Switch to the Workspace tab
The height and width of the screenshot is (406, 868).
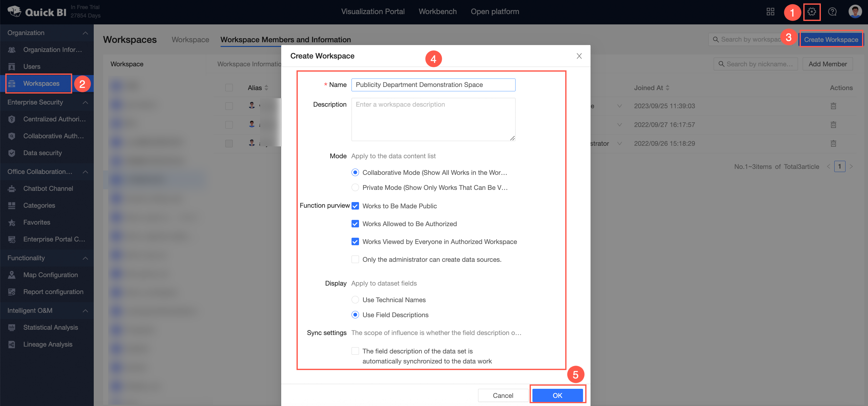190,40
